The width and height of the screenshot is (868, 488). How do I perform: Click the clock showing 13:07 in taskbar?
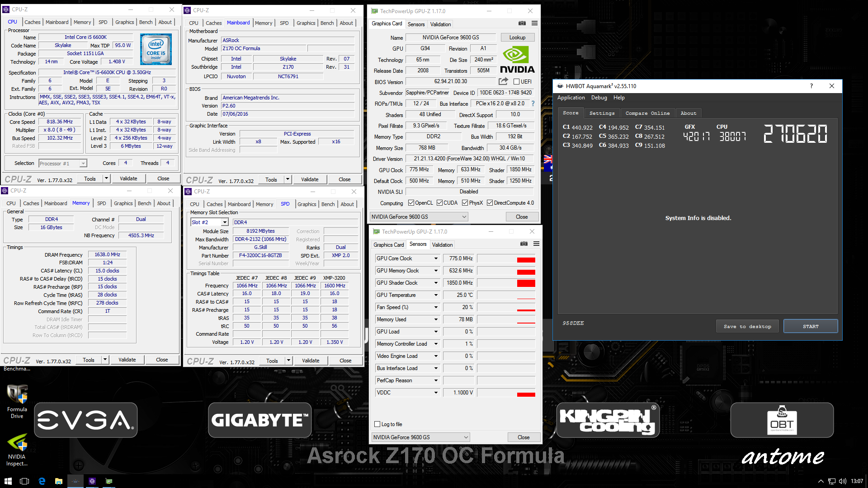[x=857, y=481]
